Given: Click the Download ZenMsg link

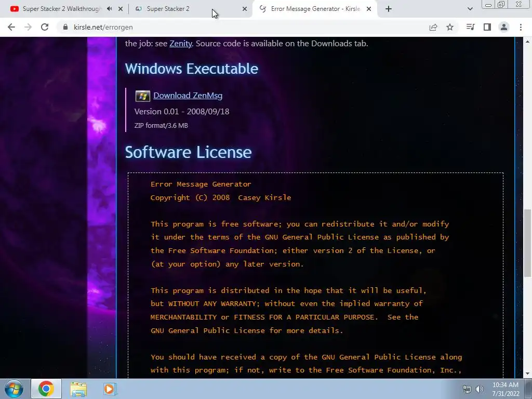Looking at the screenshot, I should [188, 96].
